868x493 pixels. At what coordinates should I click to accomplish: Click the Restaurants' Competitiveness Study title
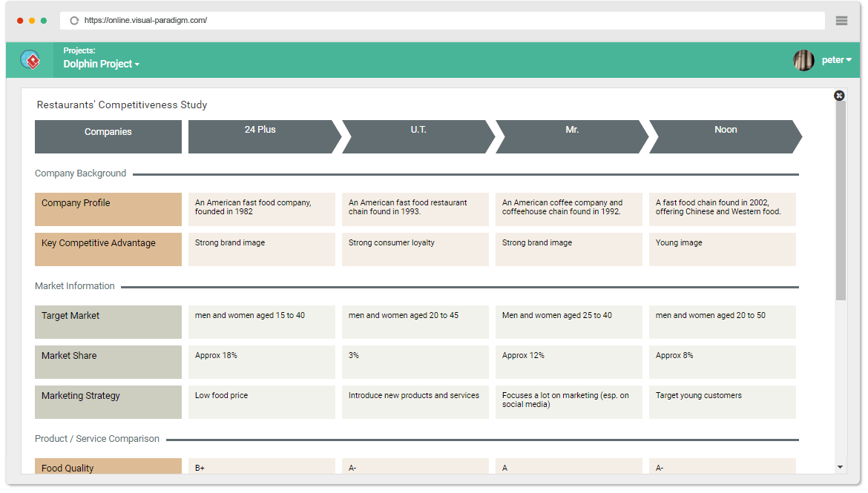tap(120, 105)
